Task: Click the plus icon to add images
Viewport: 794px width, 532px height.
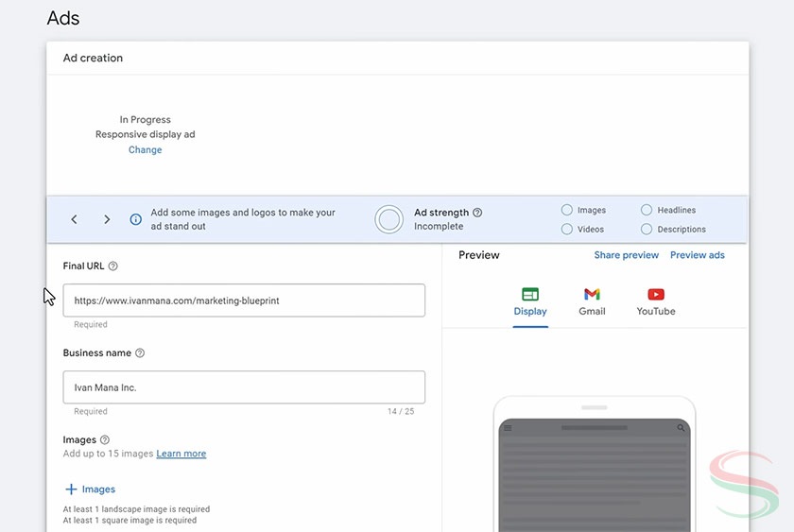Action: point(71,489)
